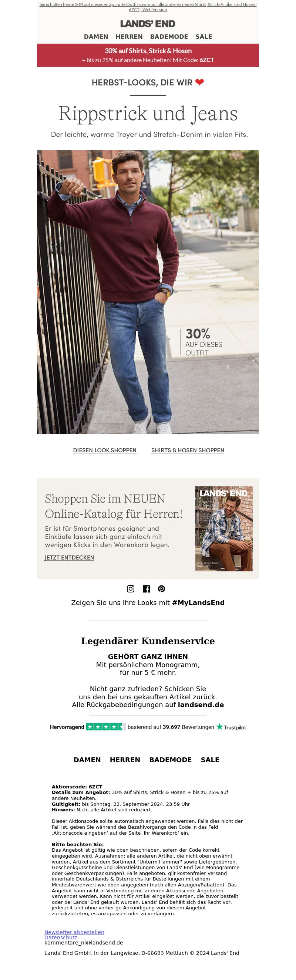Open the men's catalog cover image
The height and width of the screenshot is (980, 296).
pos(224,528)
